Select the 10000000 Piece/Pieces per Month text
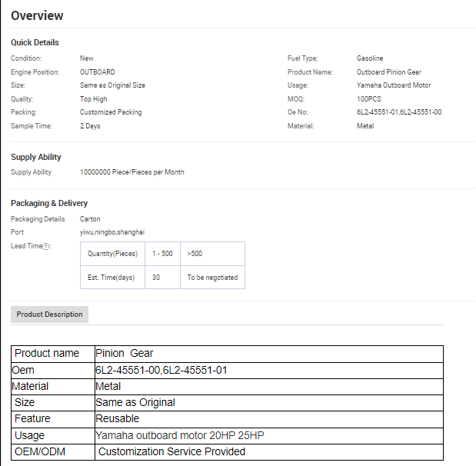The height and width of the screenshot is (466, 476). (x=131, y=172)
